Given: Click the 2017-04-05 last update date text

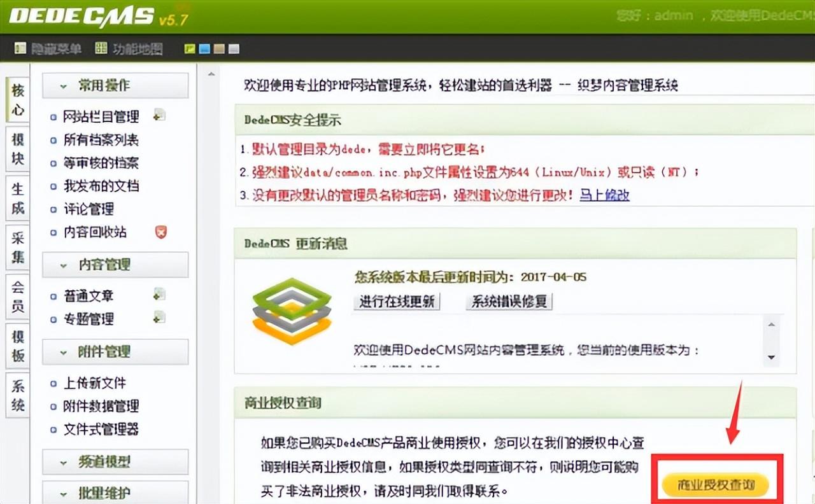Looking at the screenshot, I should click(553, 277).
